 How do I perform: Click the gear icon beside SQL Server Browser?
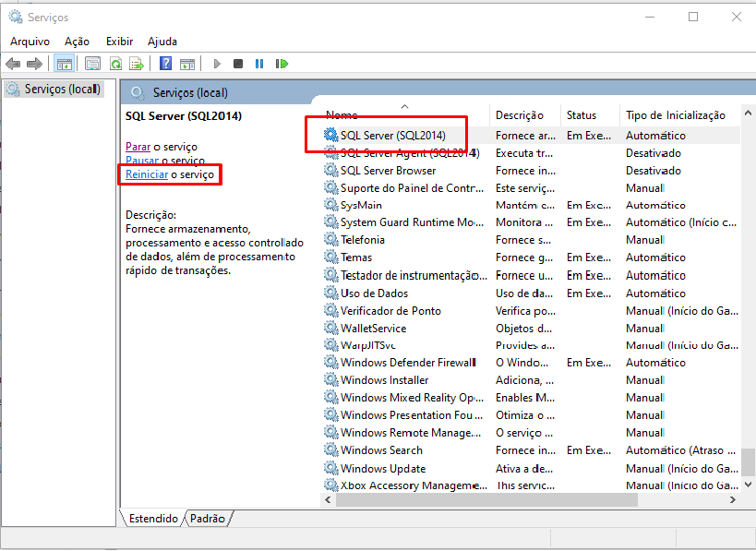(x=330, y=170)
